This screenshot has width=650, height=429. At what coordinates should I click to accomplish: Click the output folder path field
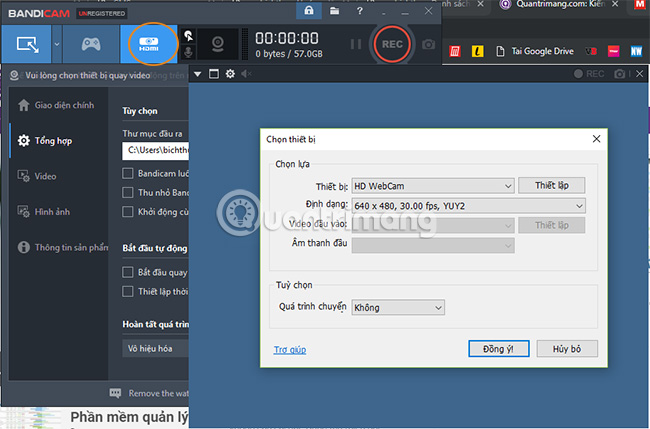click(x=155, y=150)
